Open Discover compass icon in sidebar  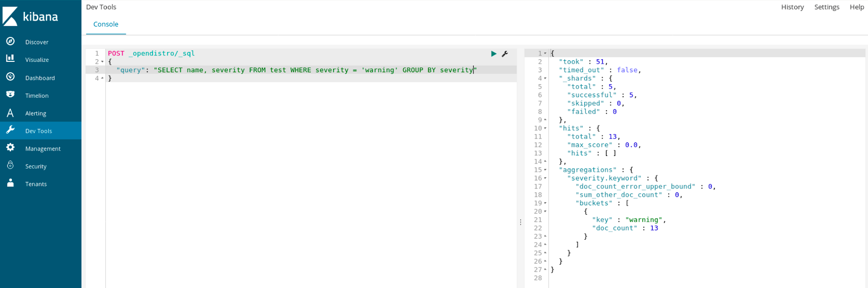10,41
